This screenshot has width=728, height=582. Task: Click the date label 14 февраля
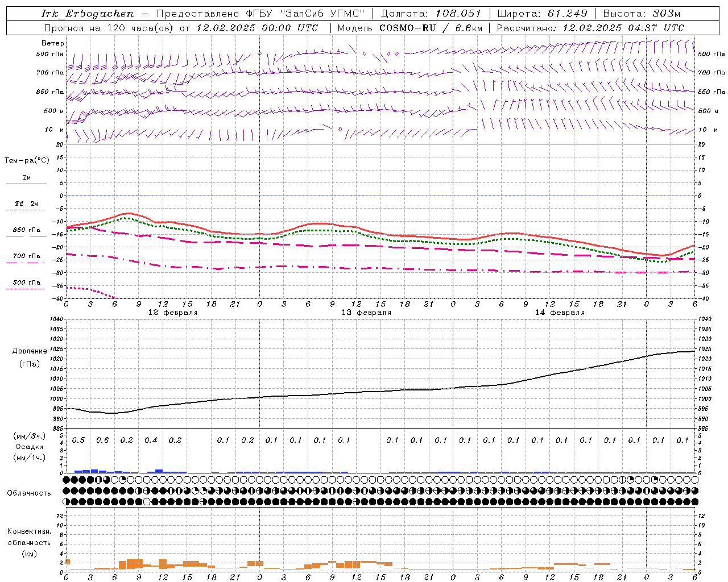(560, 313)
